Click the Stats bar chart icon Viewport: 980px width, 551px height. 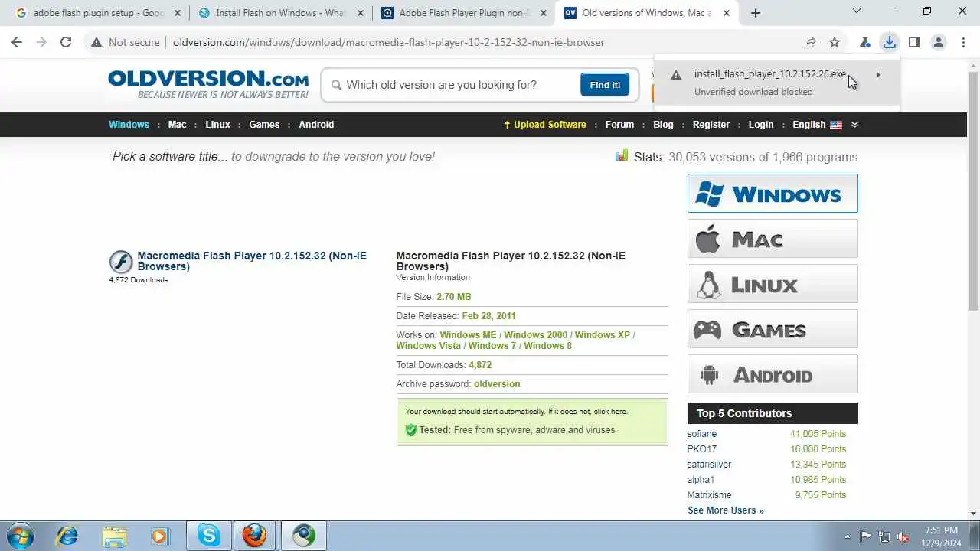pos(622,156)
